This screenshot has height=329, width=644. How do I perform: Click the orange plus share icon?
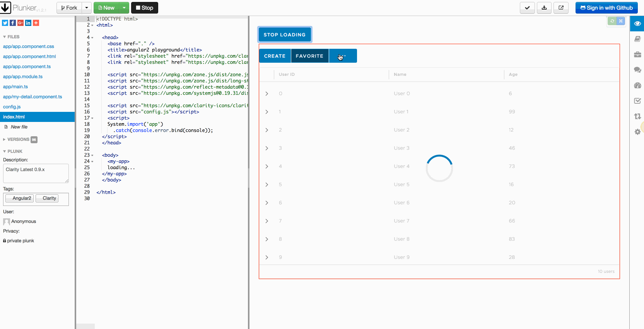coord(36,23)
